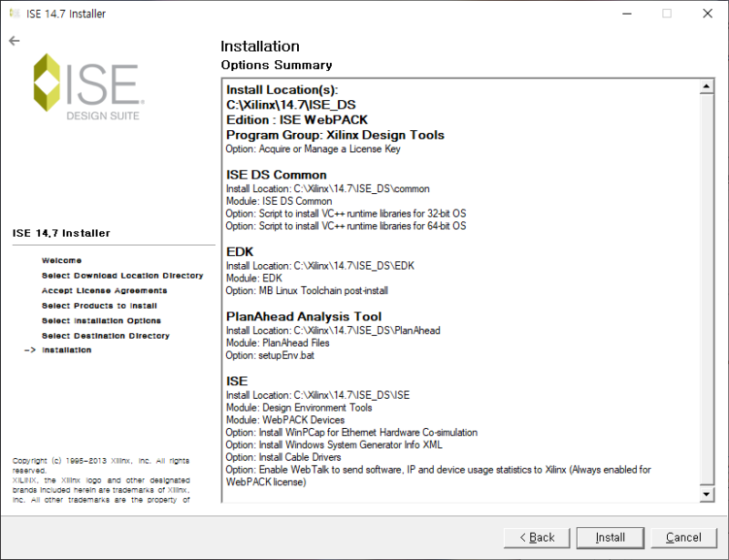This screenshot has height=560, width=729.
Task: Select 'Select Download Location Directory' step
Action: click(x=122, y=276)
